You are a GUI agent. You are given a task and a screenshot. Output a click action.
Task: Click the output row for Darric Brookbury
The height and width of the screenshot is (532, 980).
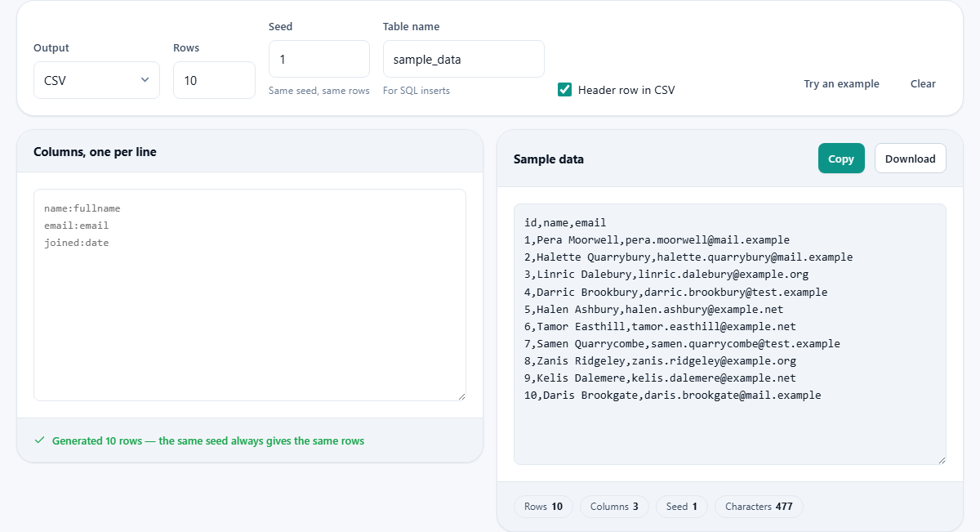click(675, 292)
